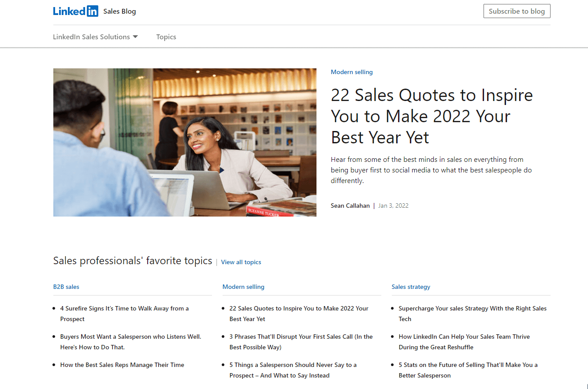Expand the LinkedIn Sales Solutions dropdown
The image size is (588, 389).
click(95, 37)
